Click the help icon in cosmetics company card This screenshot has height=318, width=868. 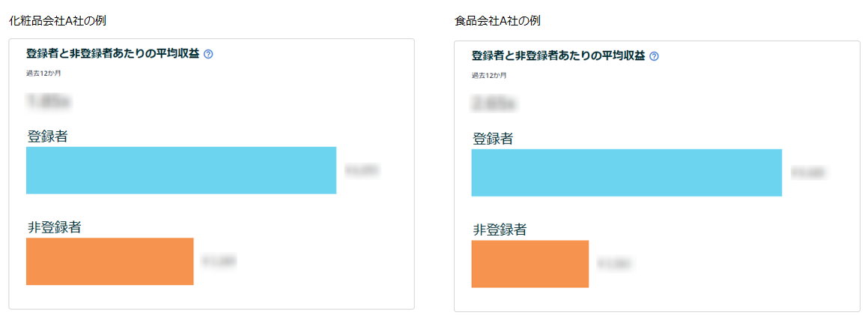tap(208, 54)
